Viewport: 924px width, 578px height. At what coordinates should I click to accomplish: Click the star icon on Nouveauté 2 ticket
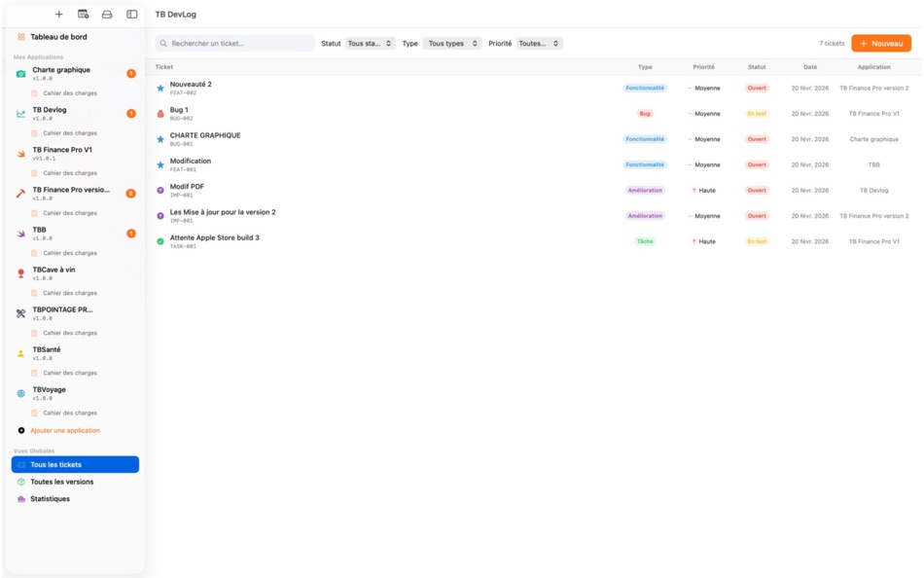coord(160,88)
